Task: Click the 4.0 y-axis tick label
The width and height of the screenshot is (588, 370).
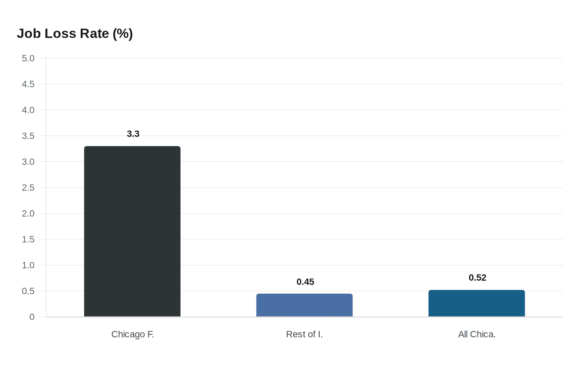Action: [x=28, y=110]
